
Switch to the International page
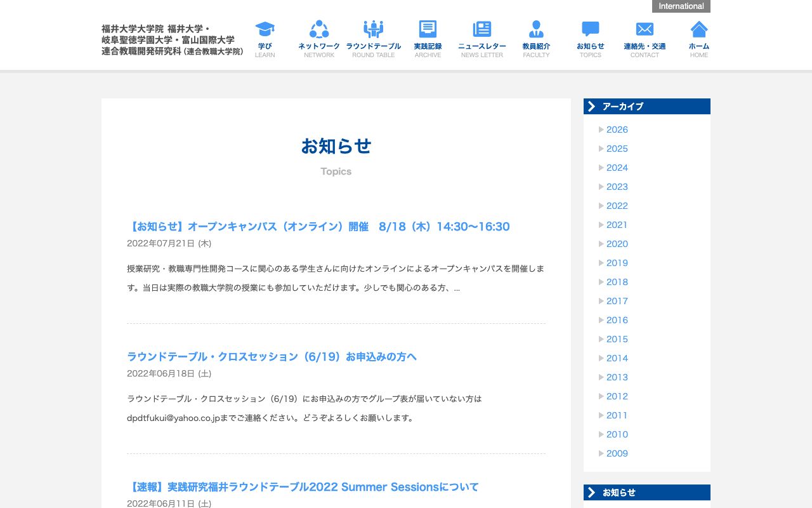681,6
